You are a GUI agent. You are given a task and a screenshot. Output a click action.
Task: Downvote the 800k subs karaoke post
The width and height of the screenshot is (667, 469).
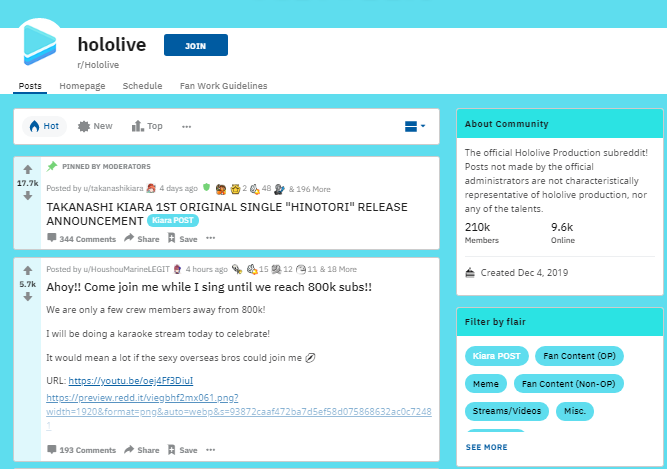(28, 296)
